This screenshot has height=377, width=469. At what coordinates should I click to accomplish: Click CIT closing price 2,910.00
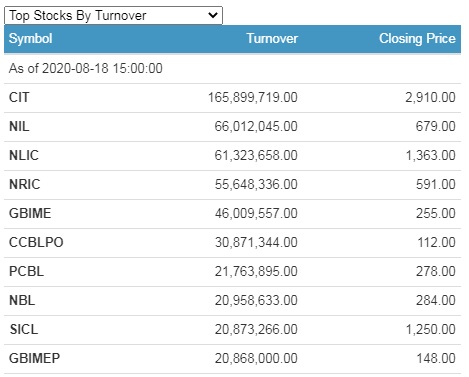[x=430, y=98]
